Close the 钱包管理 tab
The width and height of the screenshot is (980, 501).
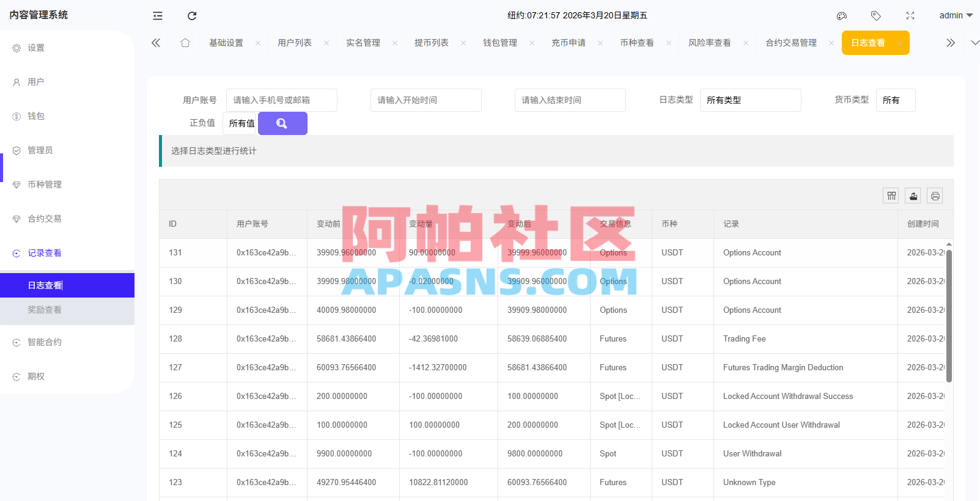pos(532,43)
